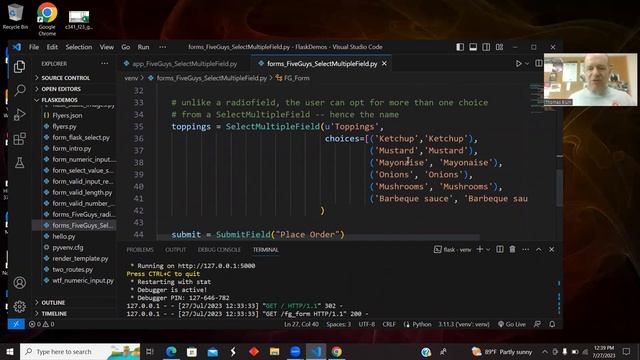
Task: Open the notifications bell in status bar
Action: click(552, 324)
